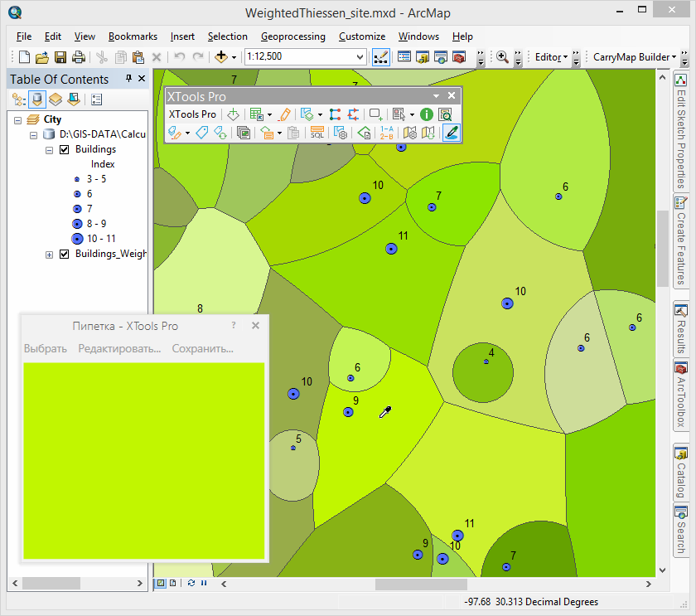
Task: Toggle visibility of Buildings layer
Action: click(65, 150)
